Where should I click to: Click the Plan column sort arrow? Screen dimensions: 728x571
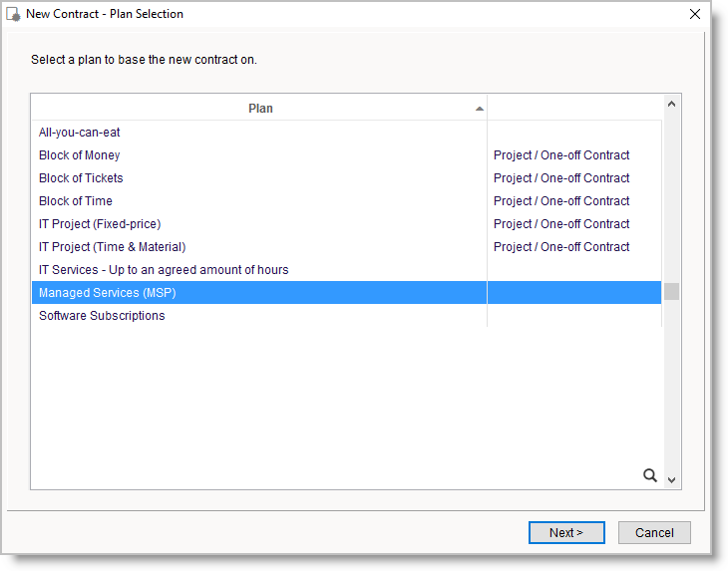480,109
